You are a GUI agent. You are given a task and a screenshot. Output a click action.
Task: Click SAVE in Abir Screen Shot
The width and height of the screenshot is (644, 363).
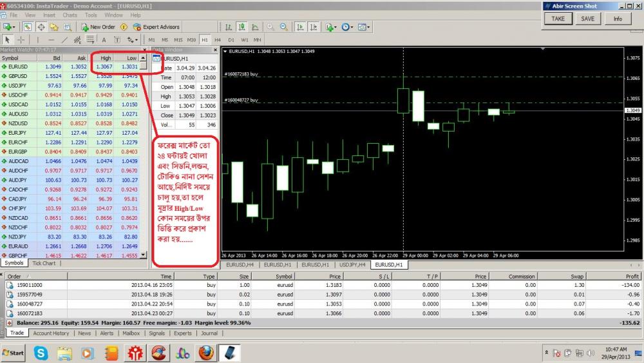point(588,19)
